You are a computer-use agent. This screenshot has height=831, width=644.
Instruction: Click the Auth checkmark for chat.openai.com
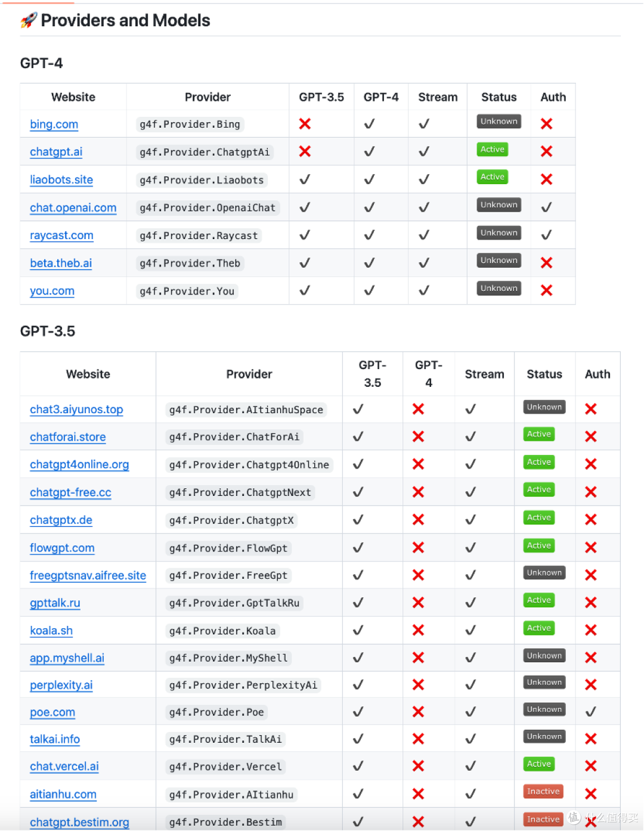pyautogui.click(x=546, y=207)
